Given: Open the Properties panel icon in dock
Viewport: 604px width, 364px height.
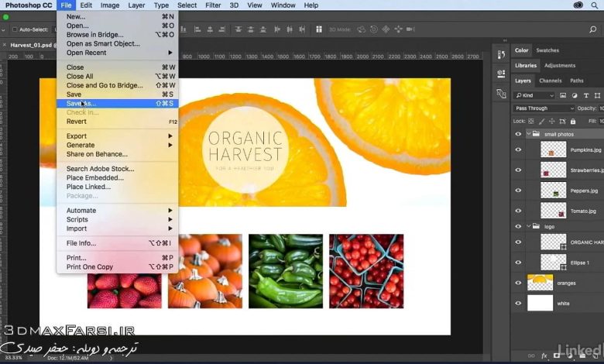Looking at the screenshot, I should pyautogui.click(x=501, y=74).
